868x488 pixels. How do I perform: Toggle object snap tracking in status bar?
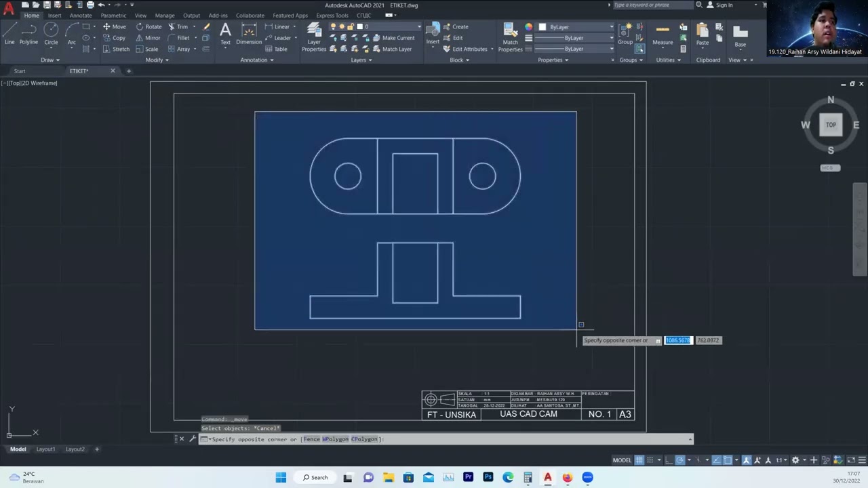tap(717, 460)
